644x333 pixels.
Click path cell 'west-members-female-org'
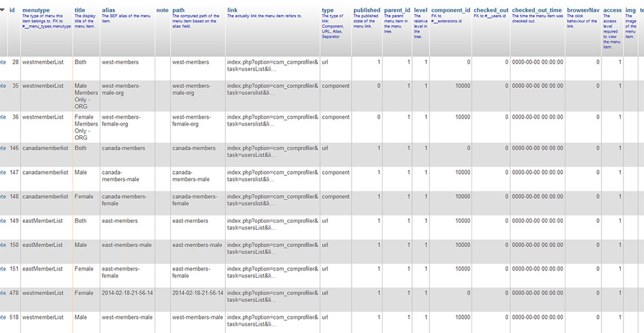pyautogui.click(x=192, y=120)
